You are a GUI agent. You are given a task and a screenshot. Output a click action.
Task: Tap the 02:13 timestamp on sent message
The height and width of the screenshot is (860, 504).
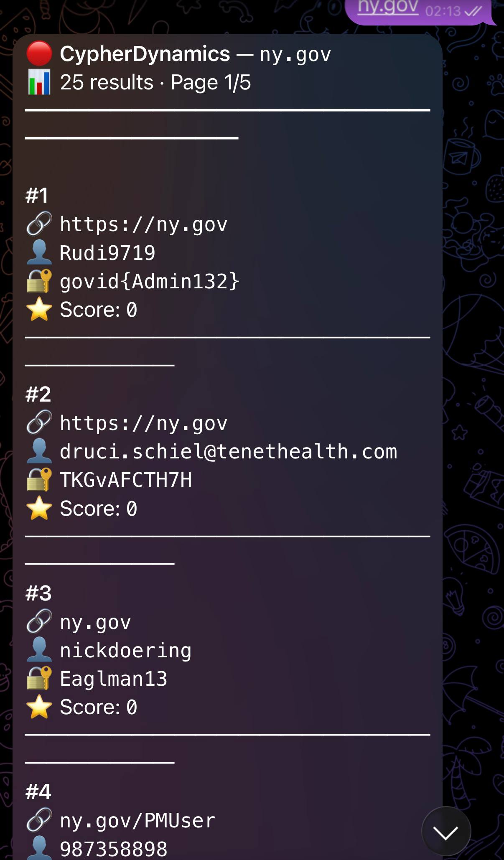point(443,11)
